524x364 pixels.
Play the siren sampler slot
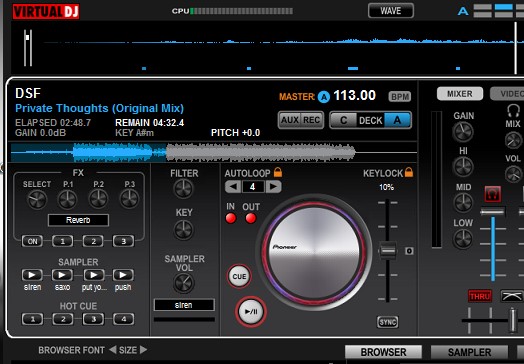32,275
